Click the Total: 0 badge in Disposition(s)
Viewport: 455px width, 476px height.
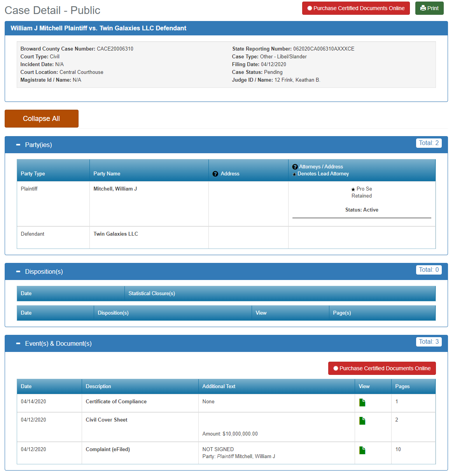[x=429, y=270]
